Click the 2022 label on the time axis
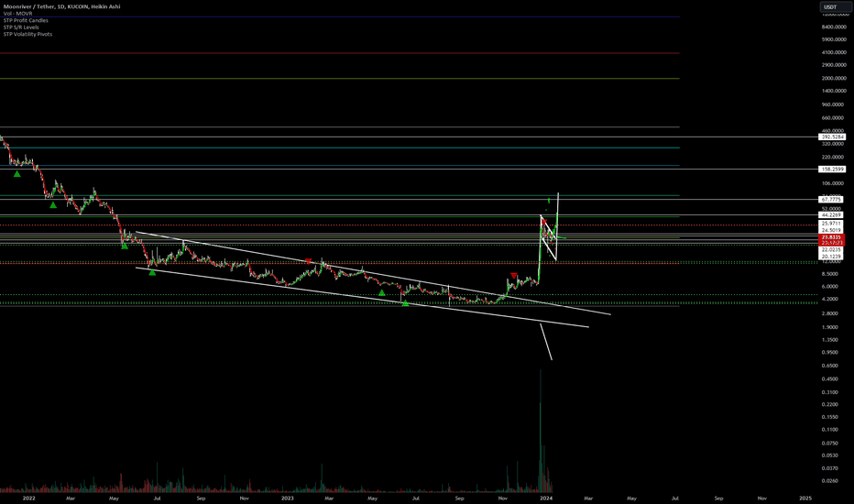 coord(29,498)
